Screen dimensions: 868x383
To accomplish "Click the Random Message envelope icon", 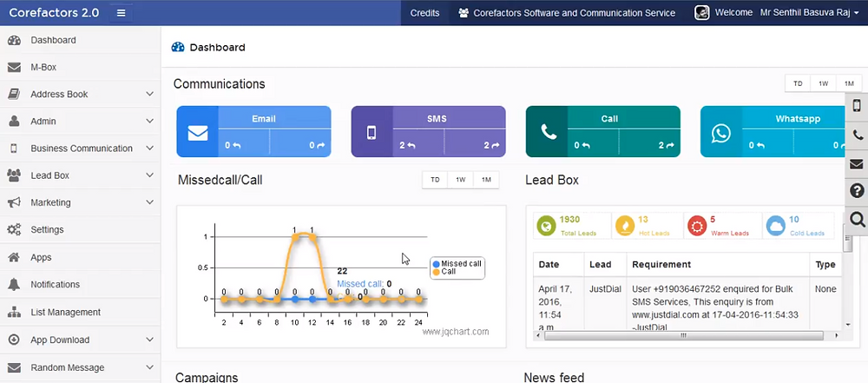I will pyautogui.click(x=14, y=367).
